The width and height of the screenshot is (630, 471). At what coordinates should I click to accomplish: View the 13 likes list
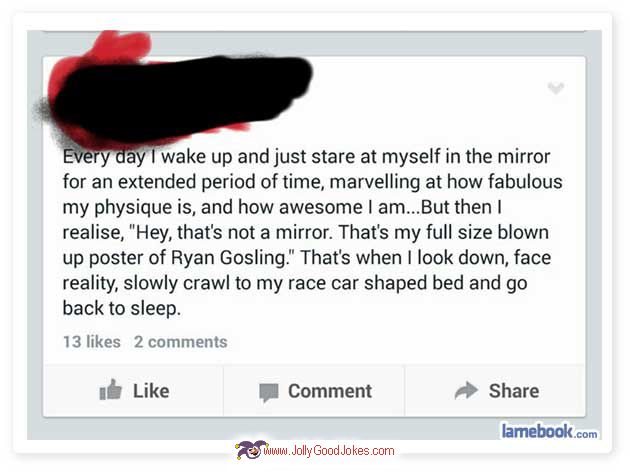pos(92,342)
